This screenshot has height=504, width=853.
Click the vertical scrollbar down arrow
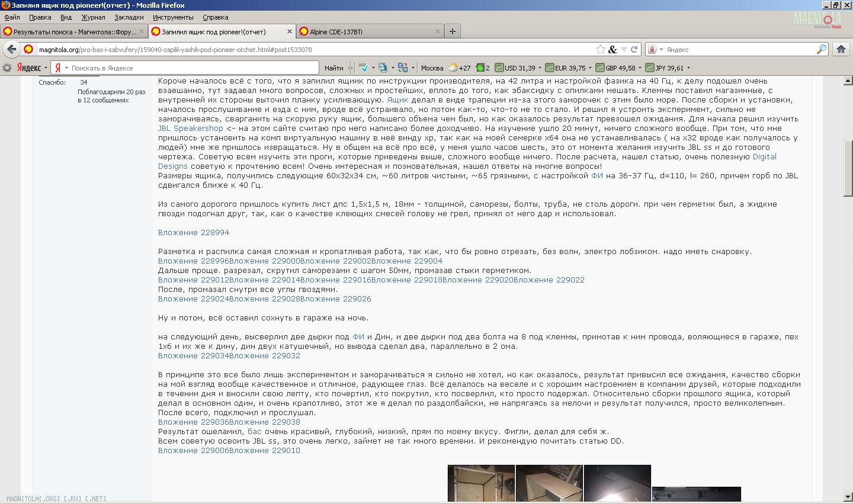click(848, 496)
